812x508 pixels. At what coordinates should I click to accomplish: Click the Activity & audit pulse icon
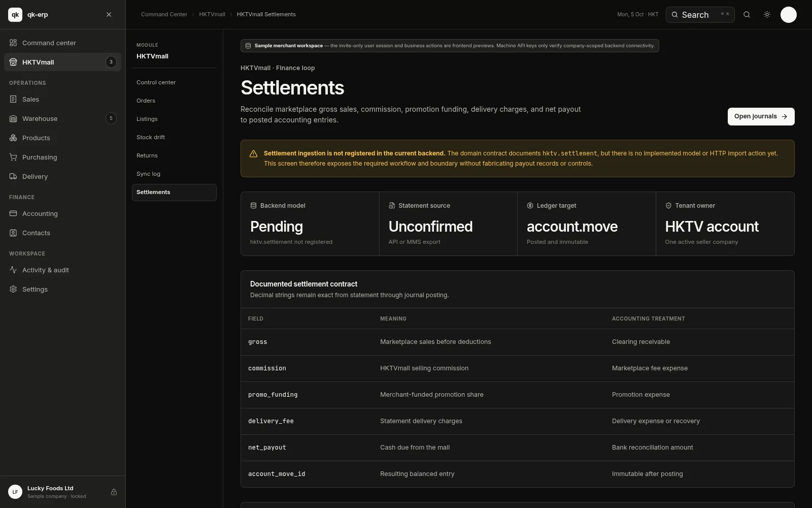pyautogui.click(x=13, y=270)
